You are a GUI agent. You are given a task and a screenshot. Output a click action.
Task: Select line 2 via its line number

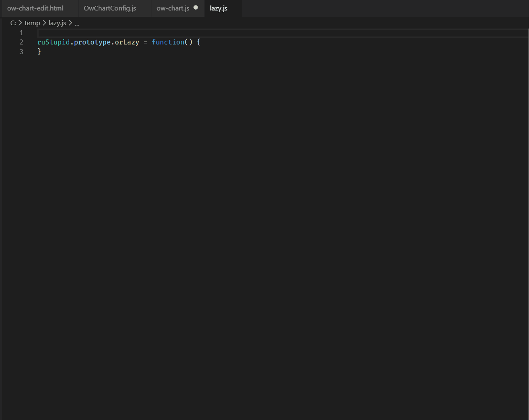click(x=21, y=42)
